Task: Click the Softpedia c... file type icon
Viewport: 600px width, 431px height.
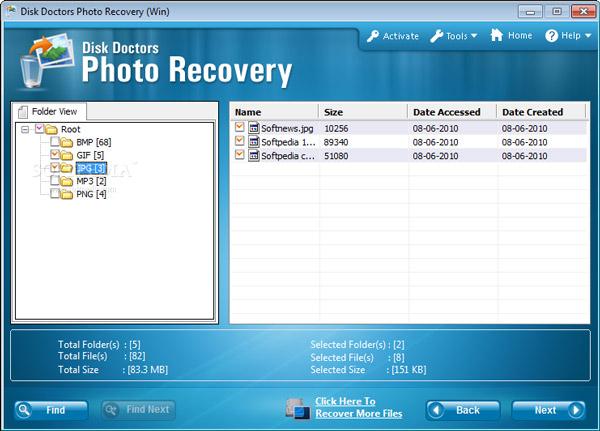Action: click(x=254, y=155)
